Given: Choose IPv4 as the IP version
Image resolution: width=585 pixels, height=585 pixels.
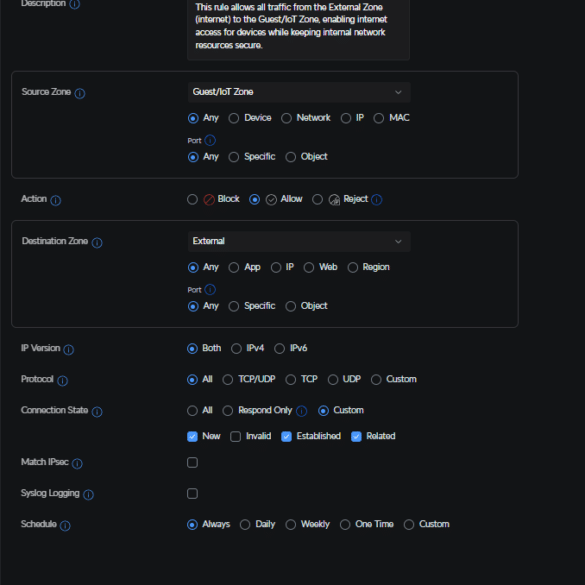Looking at the screenshot, I should [236, 348].
